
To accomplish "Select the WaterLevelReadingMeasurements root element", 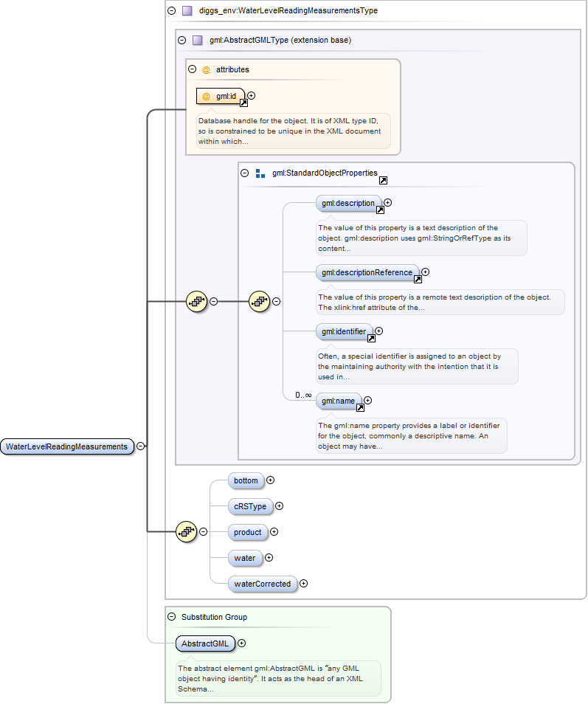I will point(66,446).
